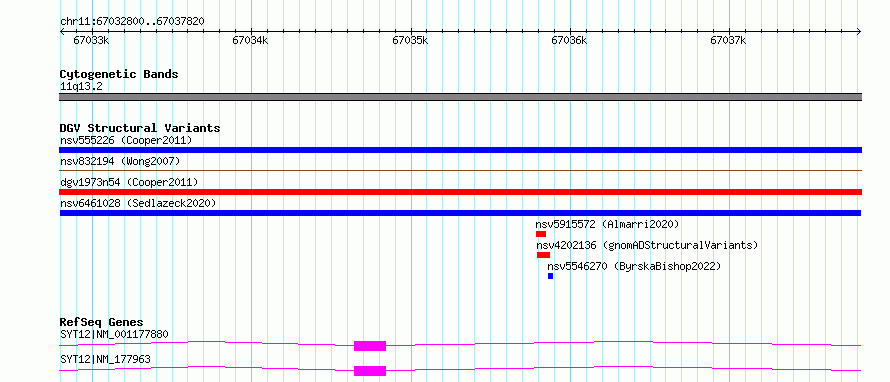Click the 11q13.2 cytogenetic band bar

460,97
